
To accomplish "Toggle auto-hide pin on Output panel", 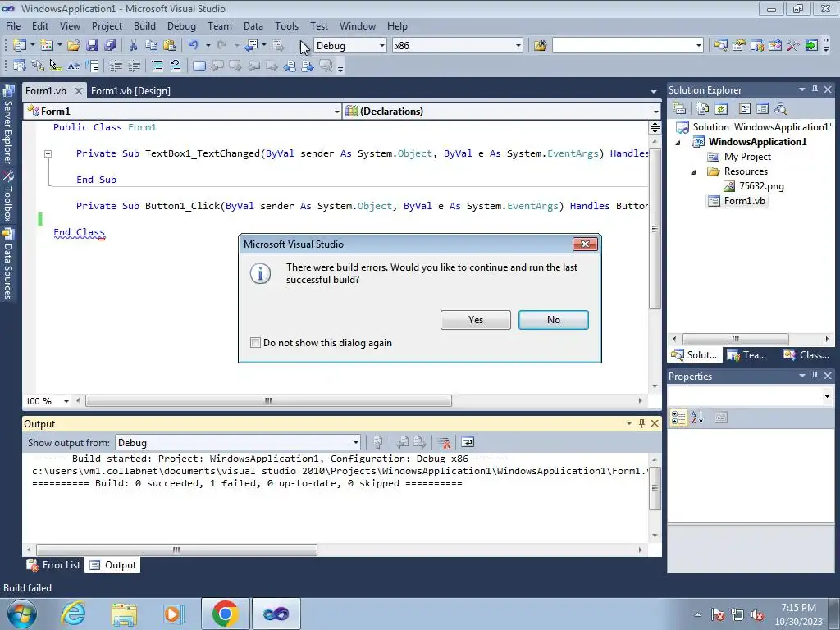I will pyautogui.click(x=641, y=423).
